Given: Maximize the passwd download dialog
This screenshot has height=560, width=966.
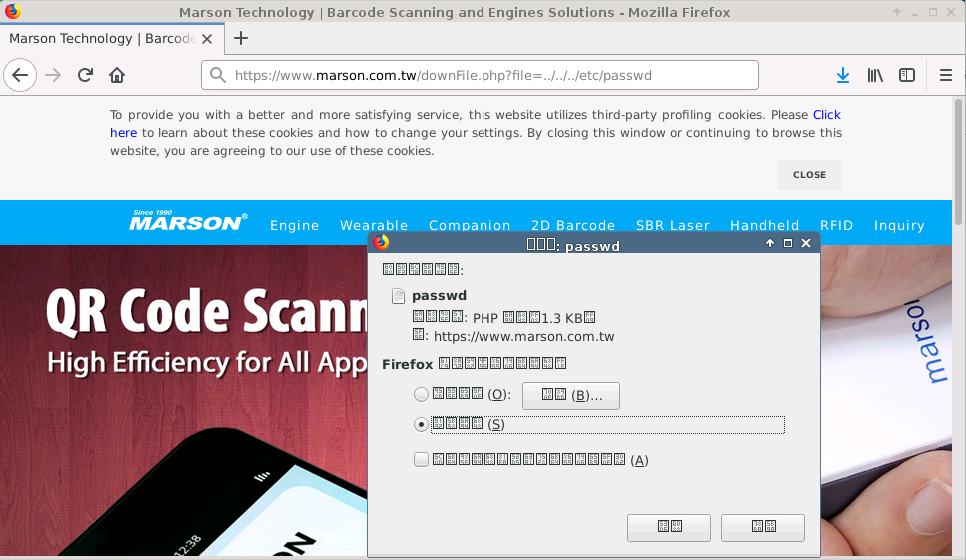Looking at the screenshot, I should point(788,243).
